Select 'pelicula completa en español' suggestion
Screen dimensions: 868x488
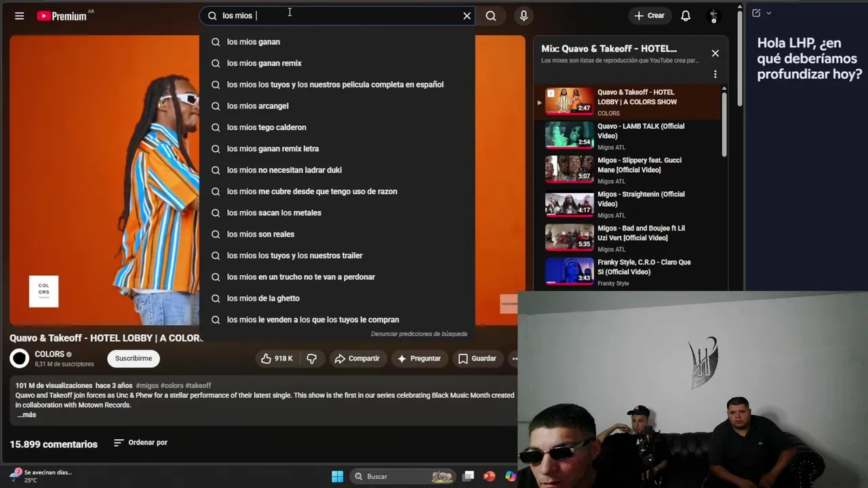pyautogui.click(x=337, y=85)
